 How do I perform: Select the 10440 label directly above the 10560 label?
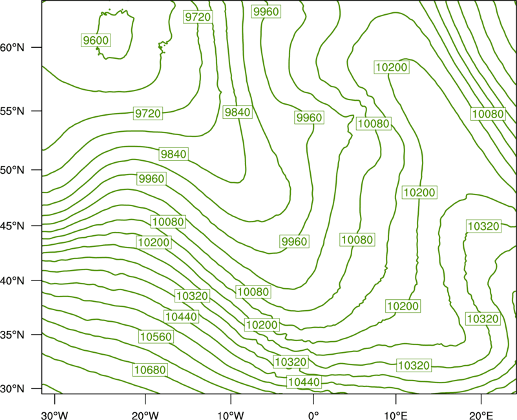click(182, 317)
